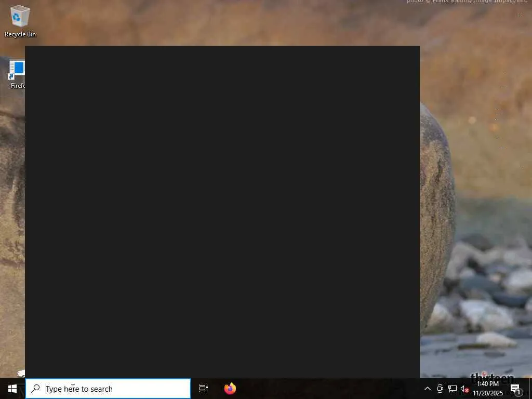Expand the hidden system tray icons
The image size is (532, 399).
click(x=428, y=389)
